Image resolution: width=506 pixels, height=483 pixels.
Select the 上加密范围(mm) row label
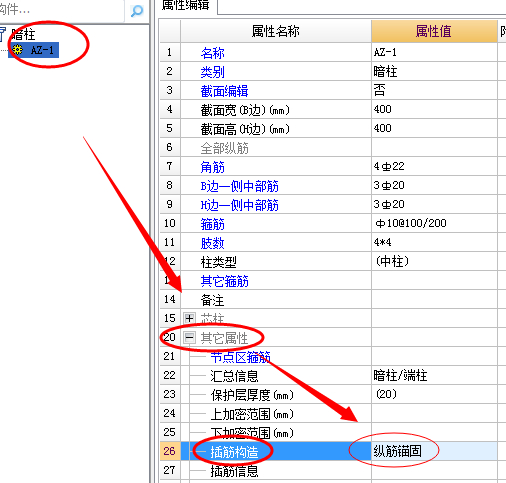(252, 414)
